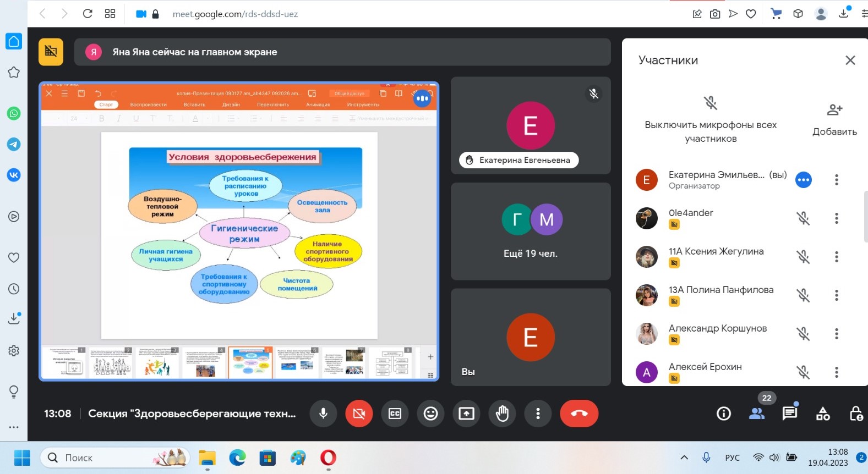Open WhatsApp in the Opera sidebar
This screenshot has width=868, height=474.
pos(14,113)
